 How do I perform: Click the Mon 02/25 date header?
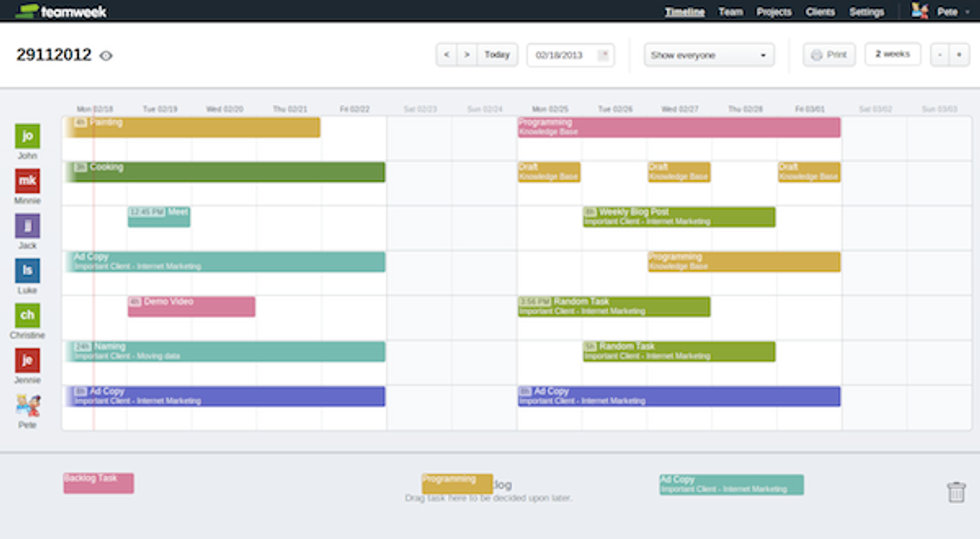tap(550, 109)
